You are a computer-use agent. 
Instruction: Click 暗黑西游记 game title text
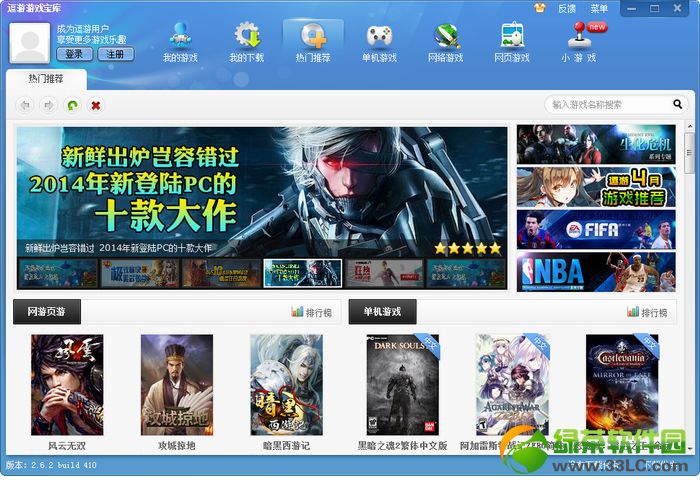[286, 445]
